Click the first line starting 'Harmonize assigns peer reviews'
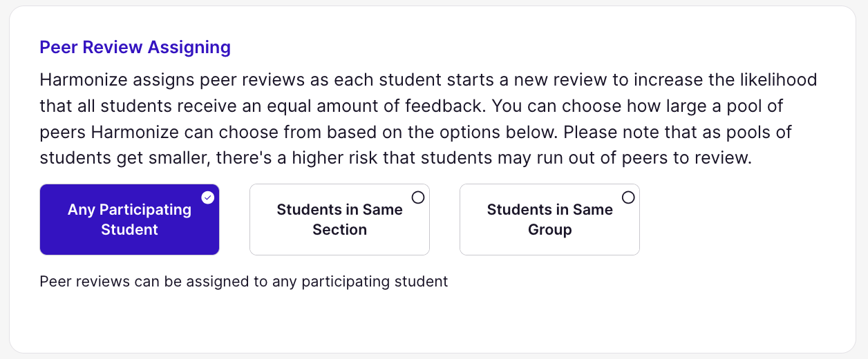The image size is (868, 359). (428, 79)
